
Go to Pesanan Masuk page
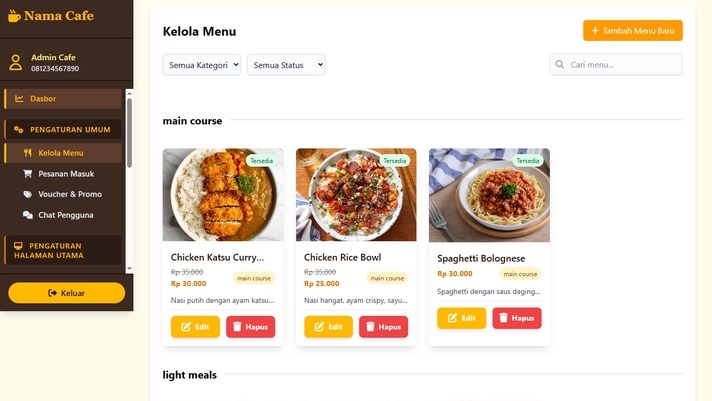pyautogui.click(x=66, y=173)
